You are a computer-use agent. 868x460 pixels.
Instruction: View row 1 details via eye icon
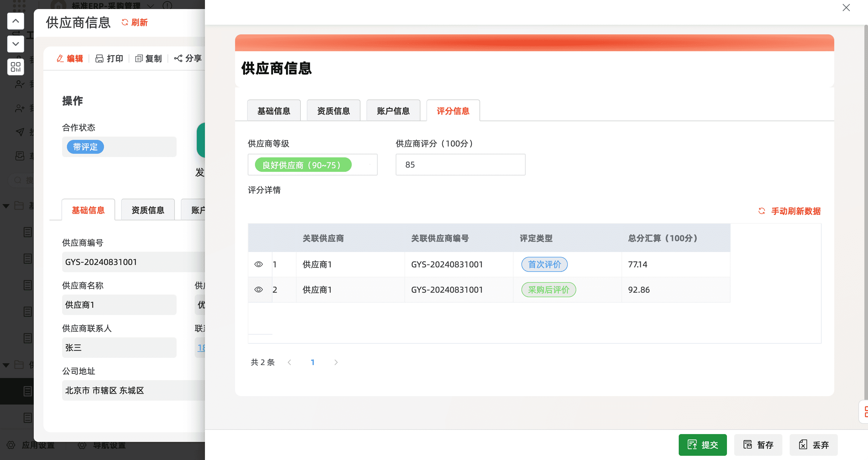(x=259, y=264)
